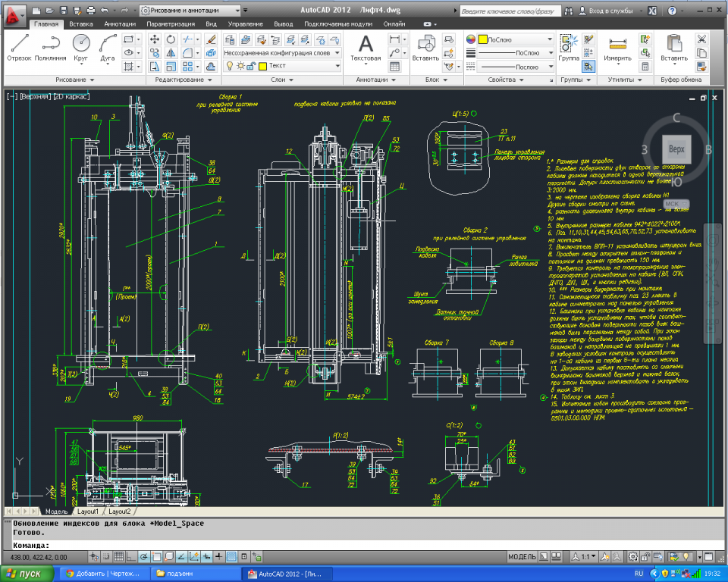Click the Explode tool icon
728x582 pixels.
tap(211, 53)
